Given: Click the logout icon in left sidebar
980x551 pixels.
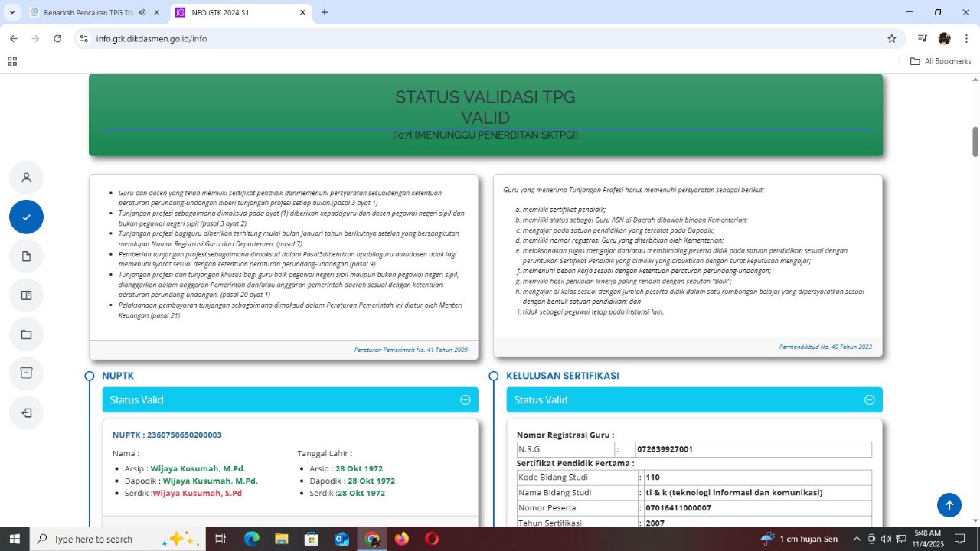Looking at the screenshot, I should click(x=26, y=413).
